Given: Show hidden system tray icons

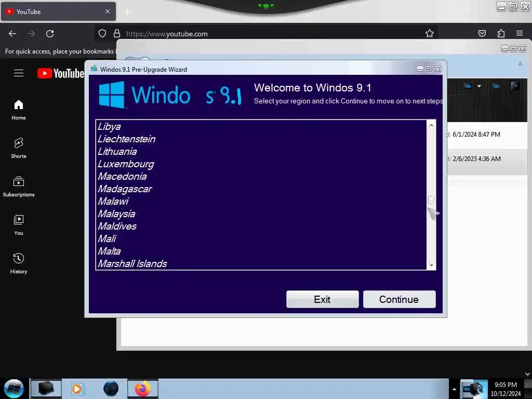Looking at the screenshot, I should click(454, 389).
